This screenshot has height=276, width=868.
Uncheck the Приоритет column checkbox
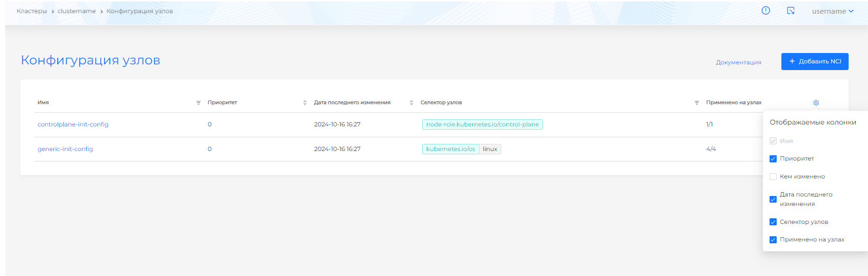(x=773, y=159)
